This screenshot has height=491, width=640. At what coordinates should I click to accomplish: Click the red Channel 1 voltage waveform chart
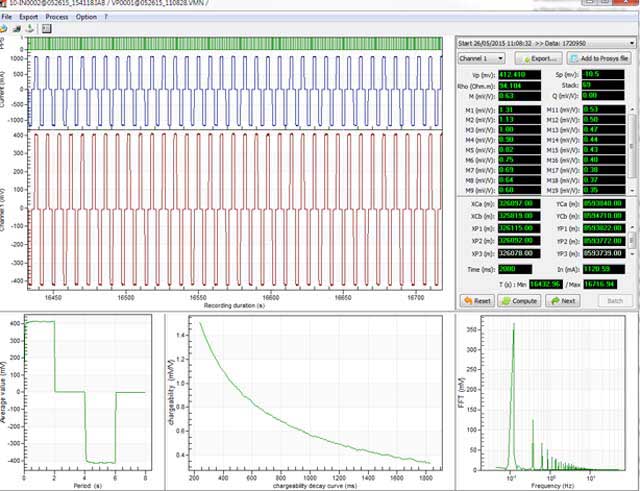(x=235, y=210)
